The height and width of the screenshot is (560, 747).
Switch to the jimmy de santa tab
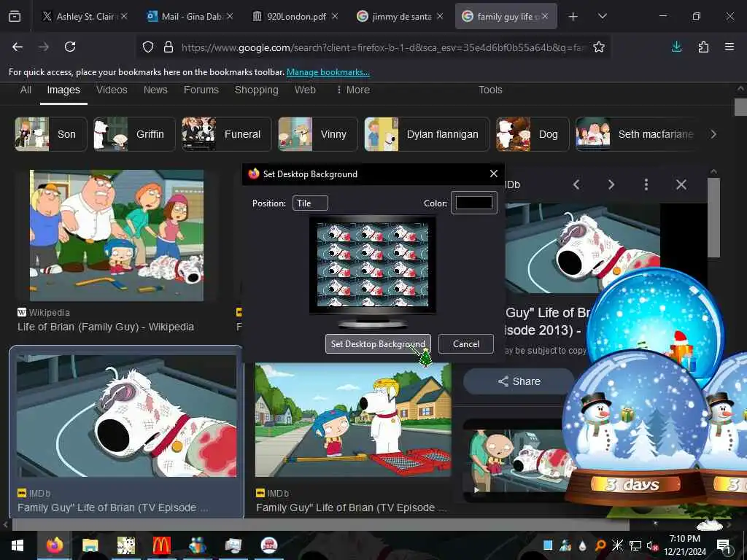pos(400,17)
